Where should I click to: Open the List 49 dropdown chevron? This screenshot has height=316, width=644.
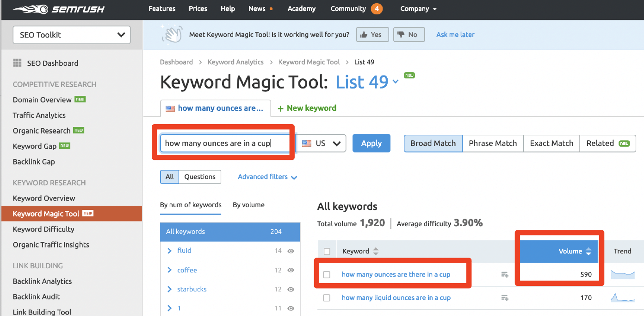pos(396,82)
